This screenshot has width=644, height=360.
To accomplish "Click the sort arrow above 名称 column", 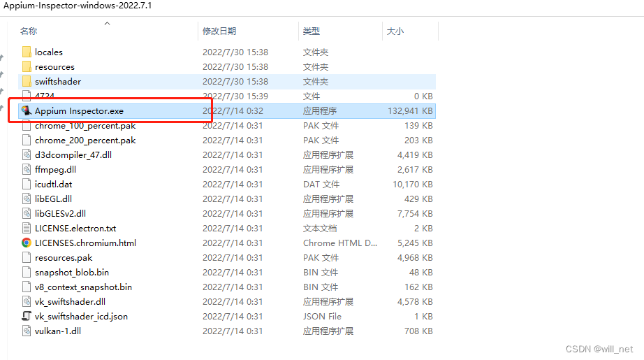I will (x=107, y=24).
